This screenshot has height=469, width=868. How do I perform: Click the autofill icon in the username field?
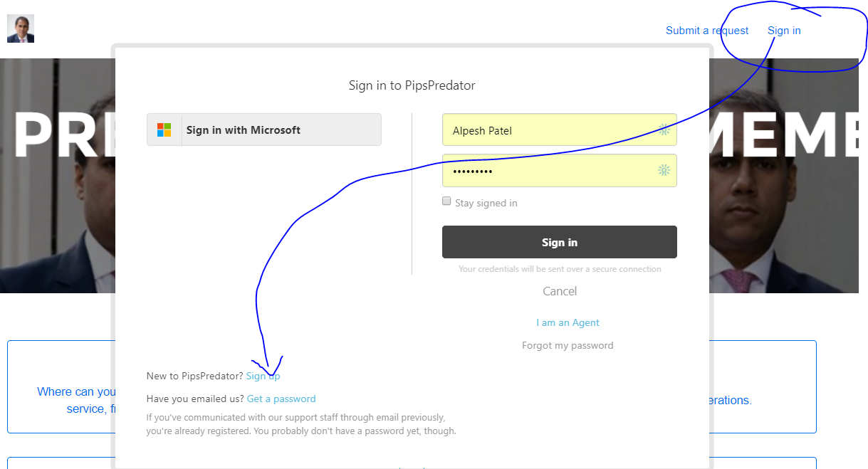pos(664,130)
